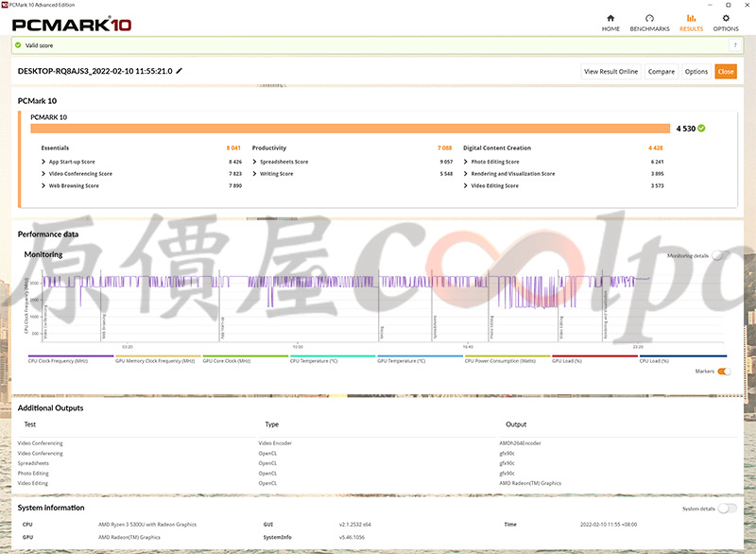Expand Rendering and Visualization Score row
The width and height of the screenshot is (756, 554).
click(x=466, y=174)
